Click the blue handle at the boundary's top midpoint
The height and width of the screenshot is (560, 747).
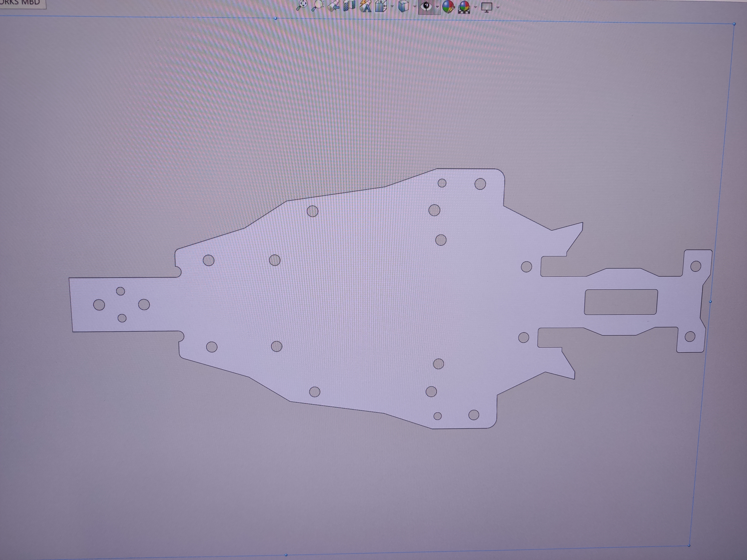pyautogui.click(x=275, y=18)
